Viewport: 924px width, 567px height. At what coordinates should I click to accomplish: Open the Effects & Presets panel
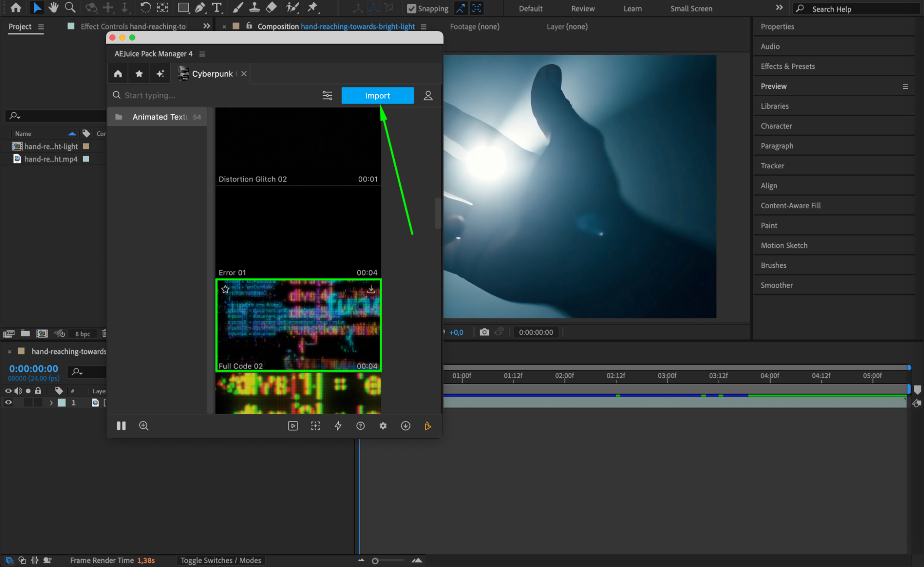(x=788, y=66)
